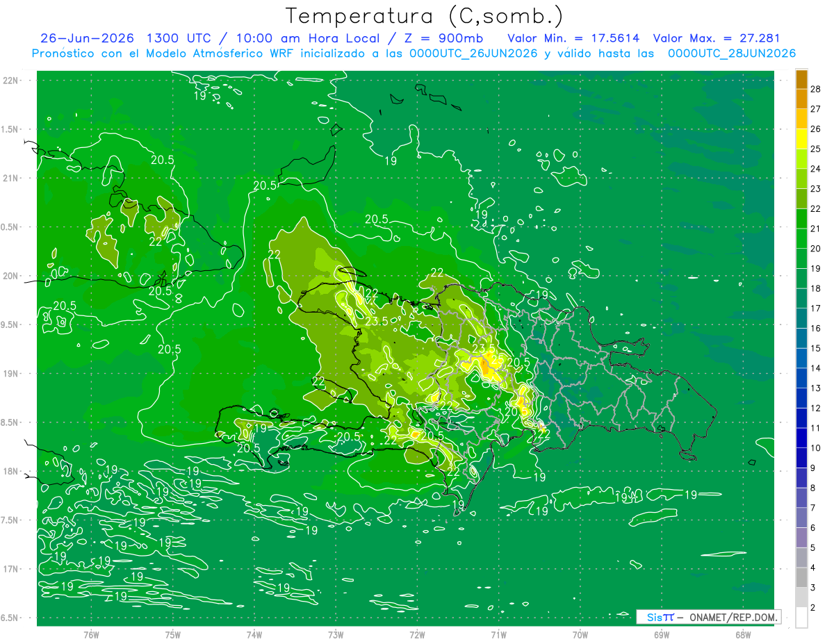Viewport: 834px width, 644px height.
Task: Click the "ONAMET/REP.DOM." credit label
Action: 734,617
